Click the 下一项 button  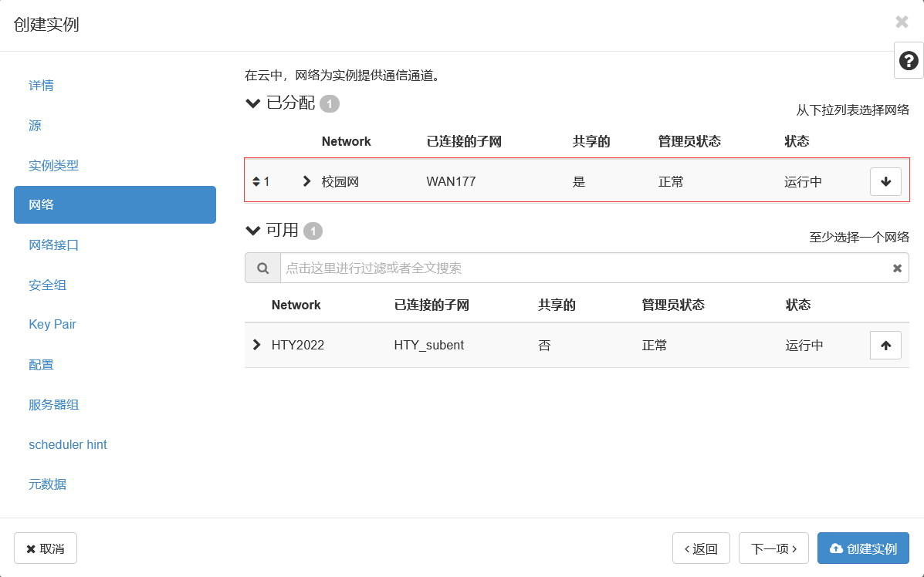point(773,548)
